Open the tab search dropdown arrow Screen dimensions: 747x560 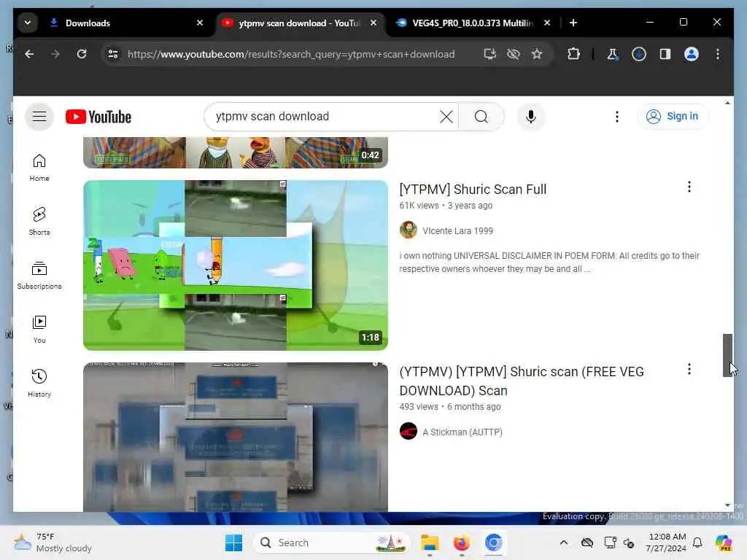[28, 23]
